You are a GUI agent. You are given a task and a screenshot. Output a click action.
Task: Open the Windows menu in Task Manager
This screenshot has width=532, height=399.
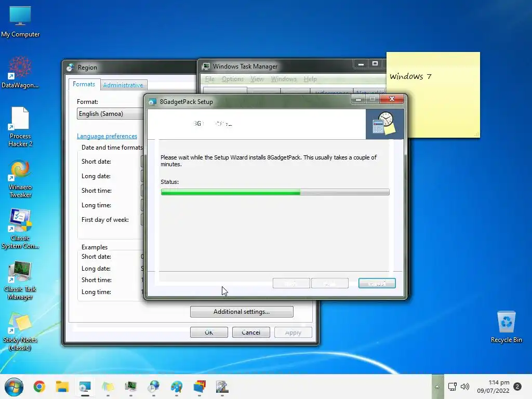pos(284,79)
